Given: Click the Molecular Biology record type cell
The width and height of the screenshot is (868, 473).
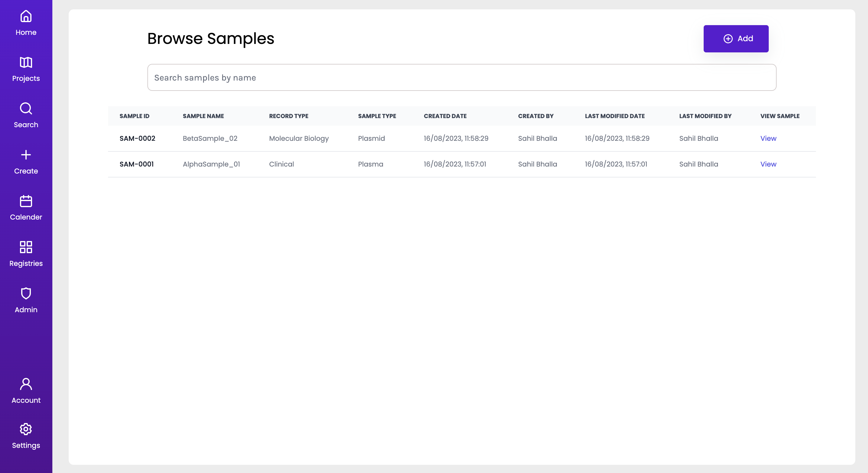Looking at the screenshot, I should (298, 139).
